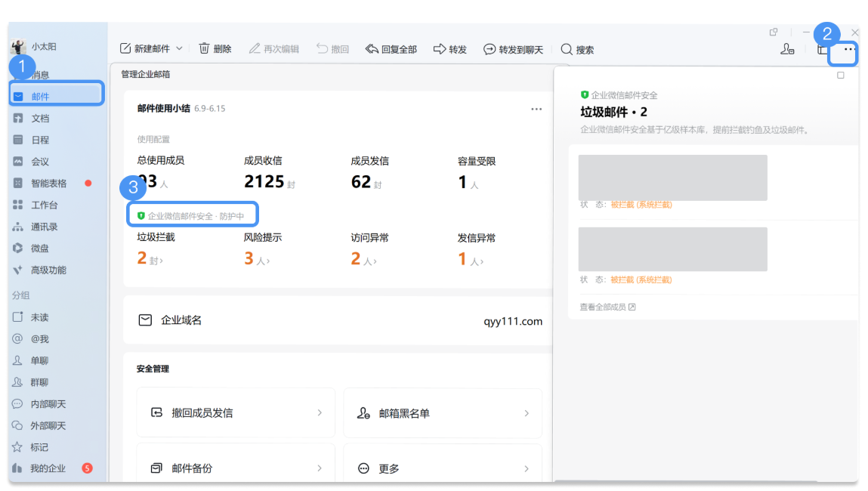The image size is (868, 491).
Task: Select the 群聊 group chat icon
Action: pos(17,382)
